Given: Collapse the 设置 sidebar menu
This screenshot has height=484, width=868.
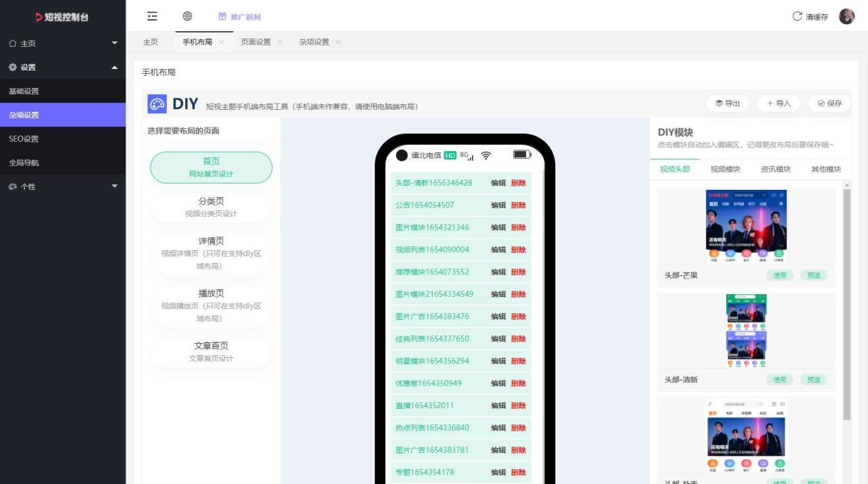Looking at the screenshot, I should tap(115, 67).
